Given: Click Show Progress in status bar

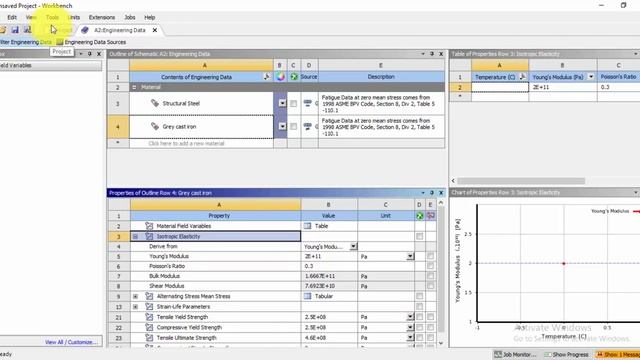Looking at the screenshot, I should click(567, 355).
